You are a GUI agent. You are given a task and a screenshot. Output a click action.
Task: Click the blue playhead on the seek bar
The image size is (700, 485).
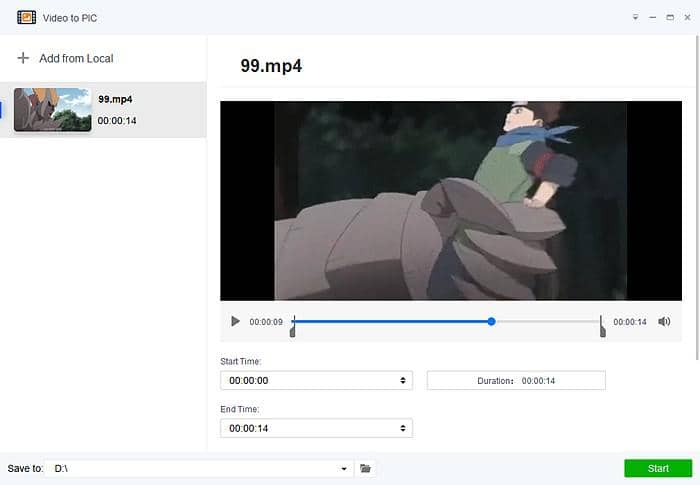click(491, 322)
